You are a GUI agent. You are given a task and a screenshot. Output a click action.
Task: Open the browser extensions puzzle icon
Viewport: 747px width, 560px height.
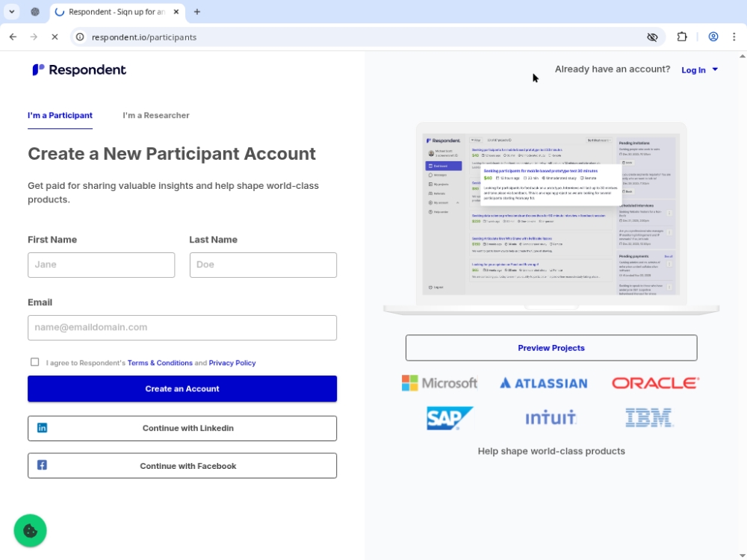pyautogui.click(x=681, y=37)
